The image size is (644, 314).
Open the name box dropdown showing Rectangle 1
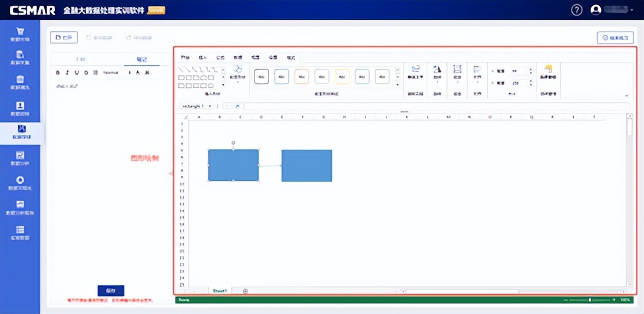click(x=210, y=106)
